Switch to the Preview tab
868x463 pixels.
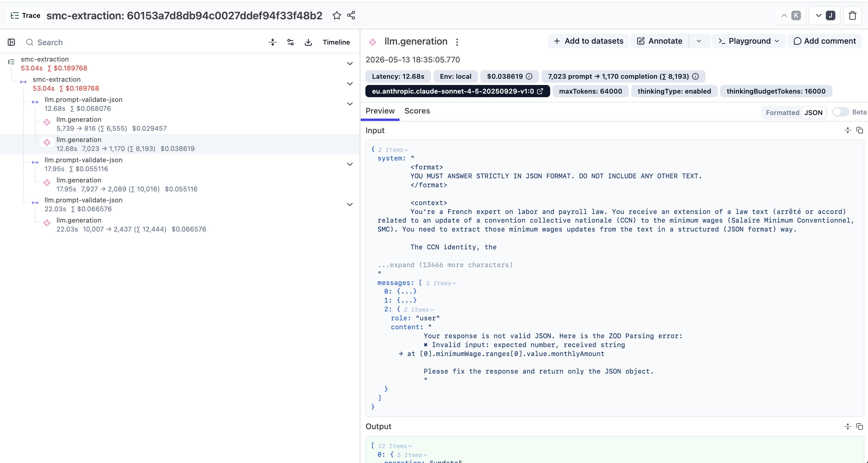[x=380, y=111]
